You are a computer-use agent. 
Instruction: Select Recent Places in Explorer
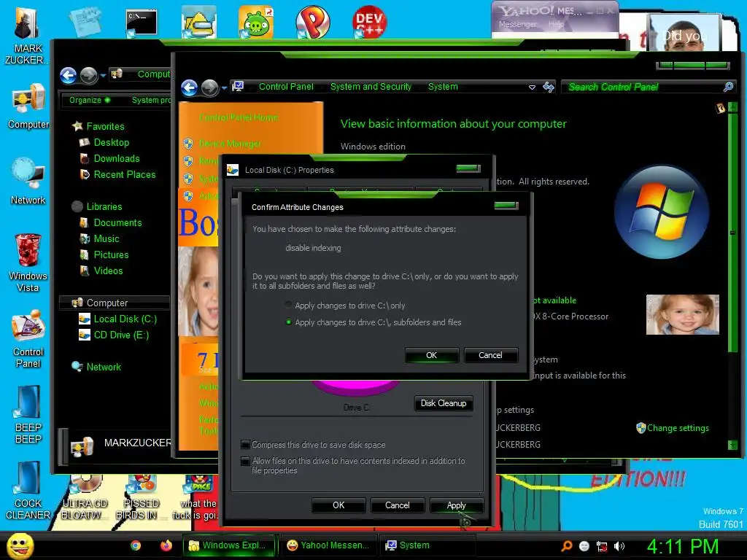pyautogui.click(x=125, y=175)
